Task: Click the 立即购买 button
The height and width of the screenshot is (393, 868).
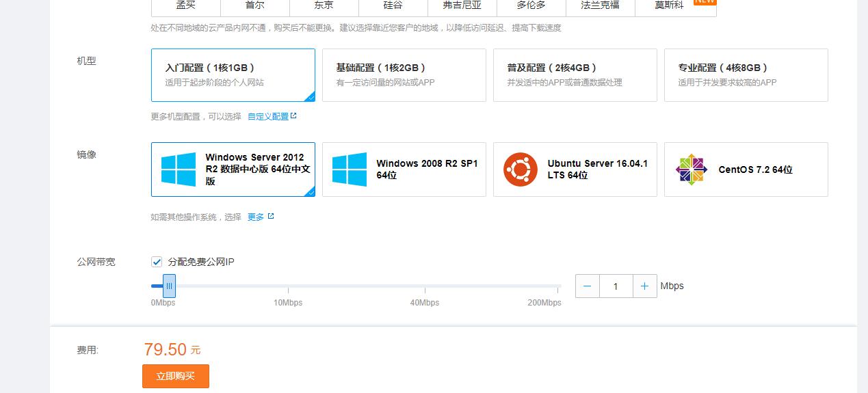Action: point(176,376)
